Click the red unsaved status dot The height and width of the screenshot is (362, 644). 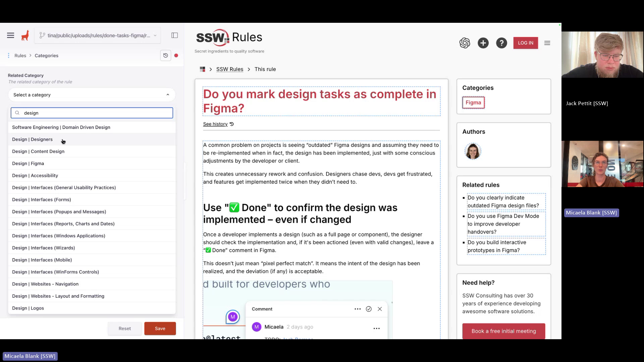[176, 56]
